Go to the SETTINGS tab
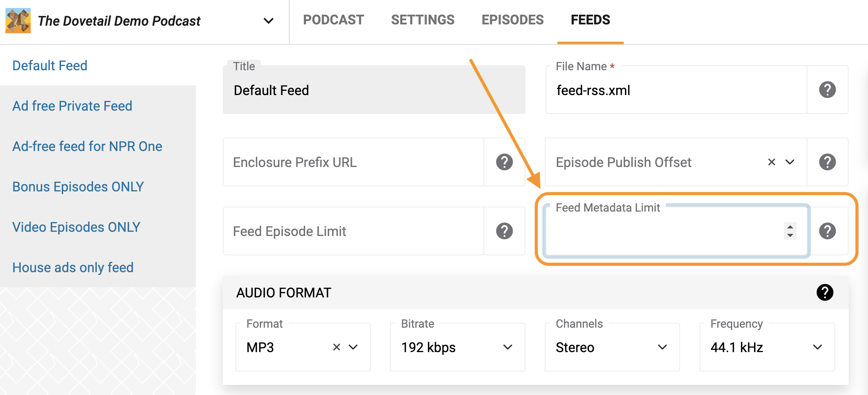868x395 pixels. pos(422,20)
